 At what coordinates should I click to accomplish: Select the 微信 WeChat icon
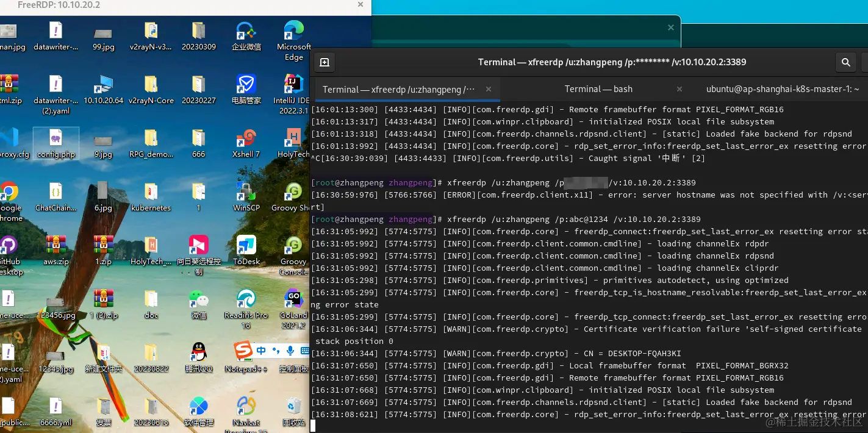point(198,304)
